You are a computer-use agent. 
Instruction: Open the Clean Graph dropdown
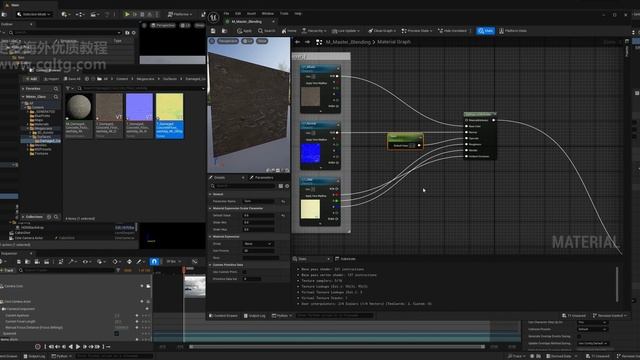tap(382, 31)
